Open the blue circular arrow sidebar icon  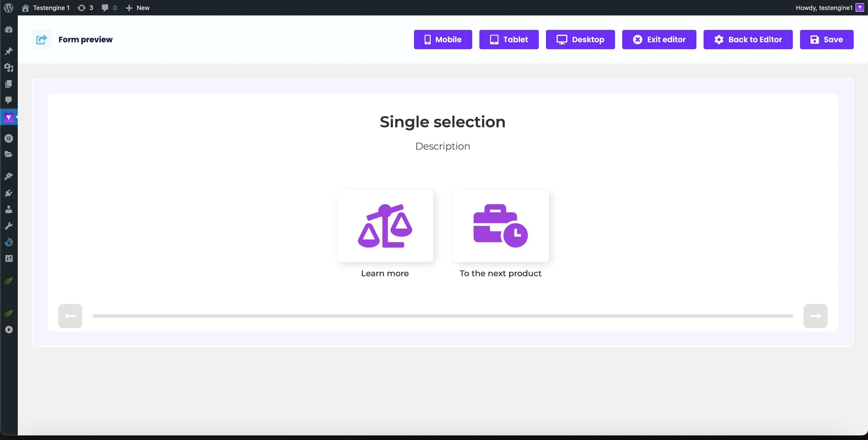[9, 242]
